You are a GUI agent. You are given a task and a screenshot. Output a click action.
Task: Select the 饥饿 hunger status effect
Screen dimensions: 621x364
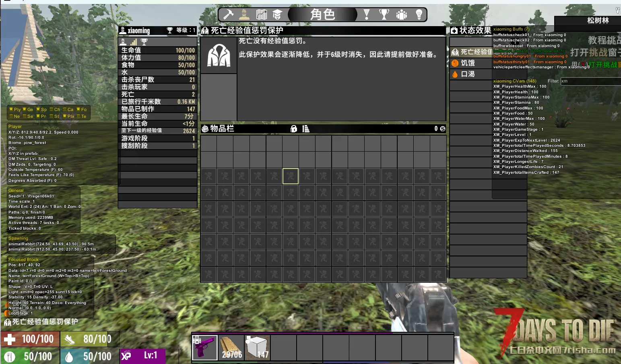tap(467, 63)
